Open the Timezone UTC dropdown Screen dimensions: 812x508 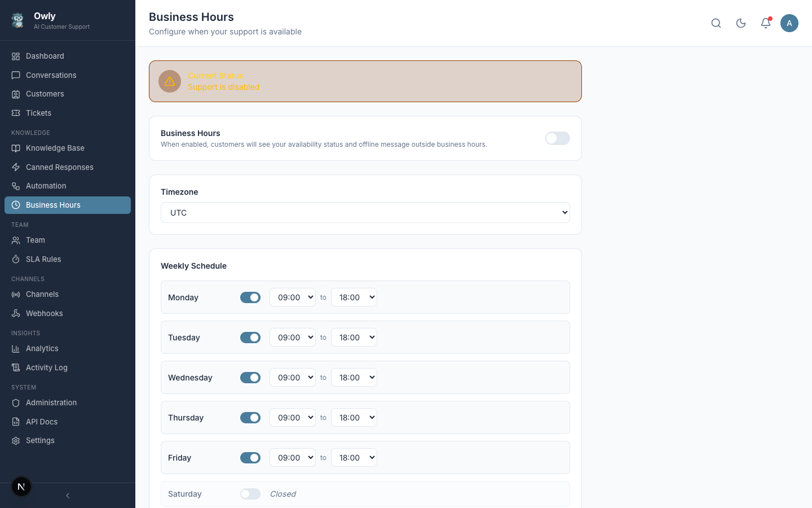pos(365,213)
